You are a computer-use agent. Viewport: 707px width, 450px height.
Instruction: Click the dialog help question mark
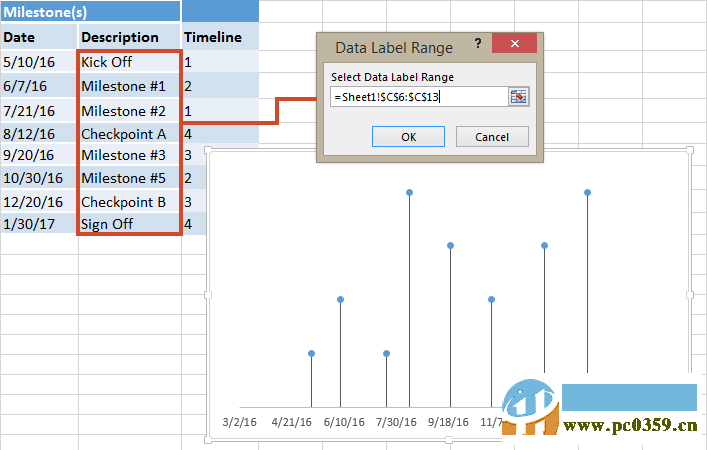point(477,44)
